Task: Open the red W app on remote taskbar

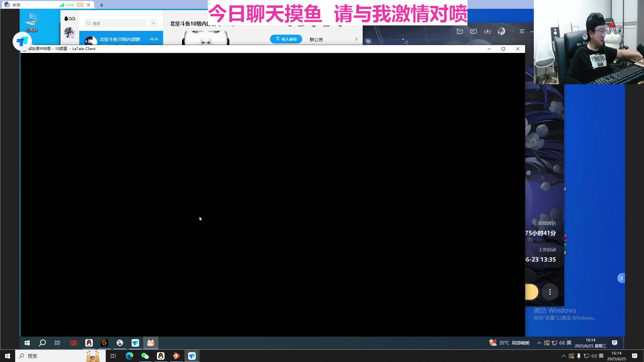Action: tap(73, 343)
